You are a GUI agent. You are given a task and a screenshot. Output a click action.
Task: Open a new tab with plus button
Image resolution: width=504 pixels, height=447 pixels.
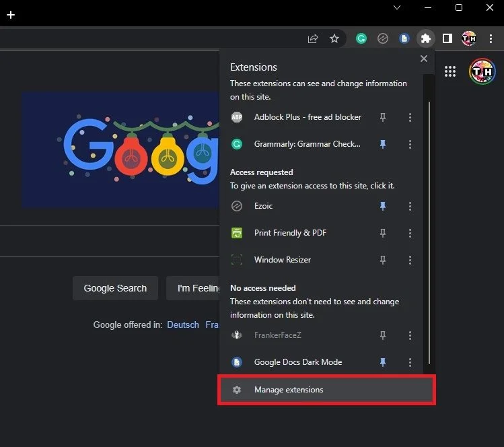point(11,15)
